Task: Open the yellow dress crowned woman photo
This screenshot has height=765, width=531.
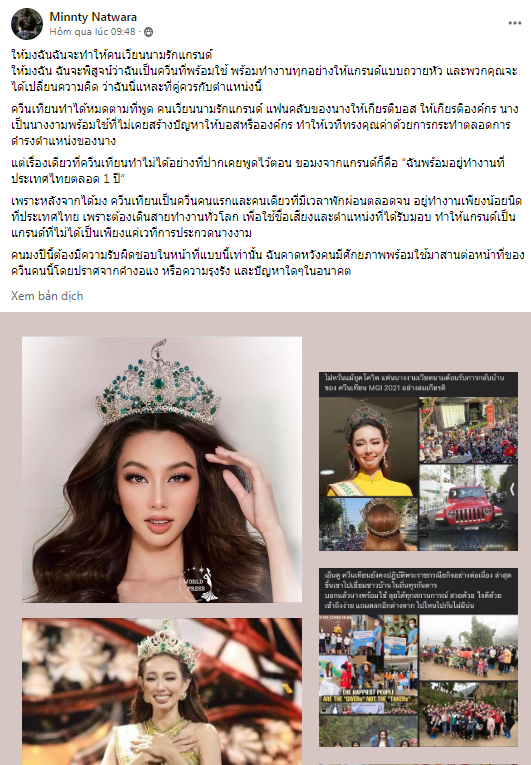Action: click(x=368, y=447)
